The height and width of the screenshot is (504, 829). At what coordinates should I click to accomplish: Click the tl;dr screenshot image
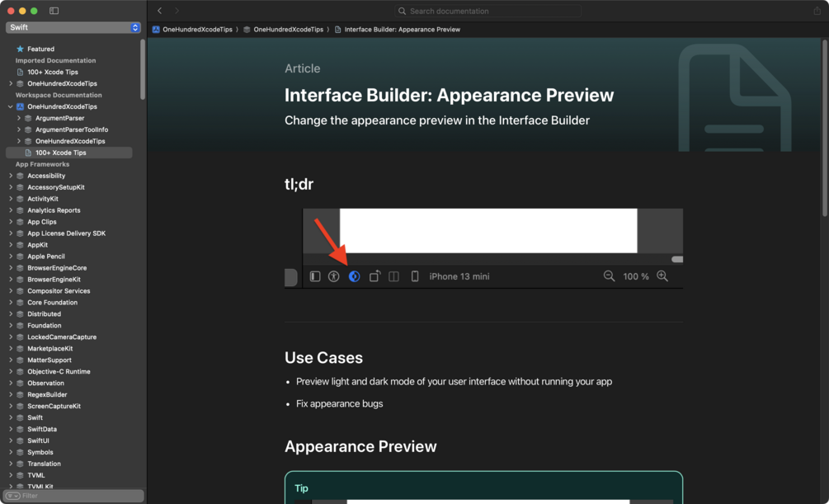point(483,248)
